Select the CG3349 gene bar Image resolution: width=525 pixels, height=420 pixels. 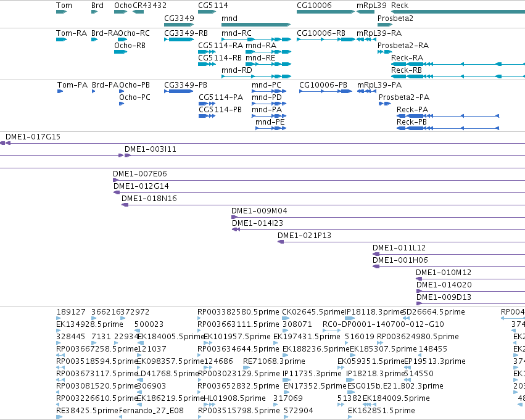click(179, 25)
